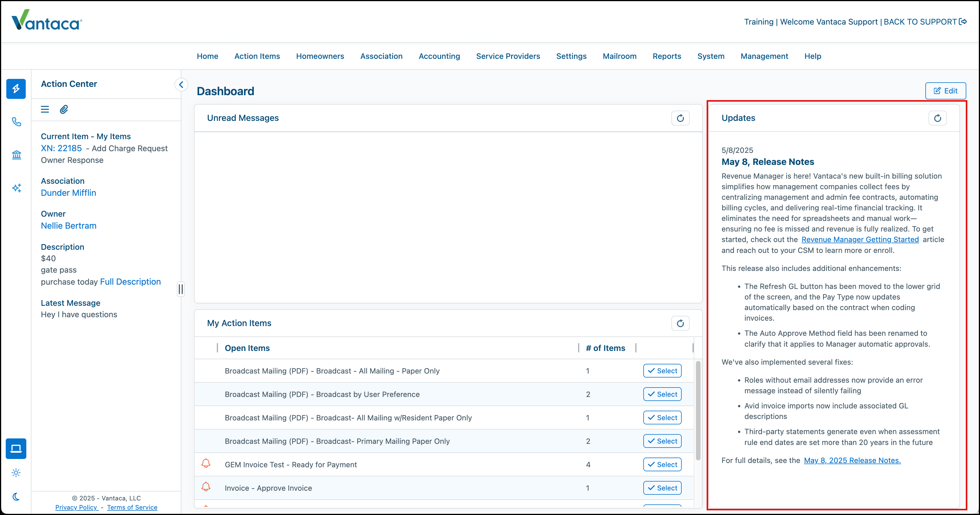980x515 pixels.
Task: Open the System menu
Action: 711,56
